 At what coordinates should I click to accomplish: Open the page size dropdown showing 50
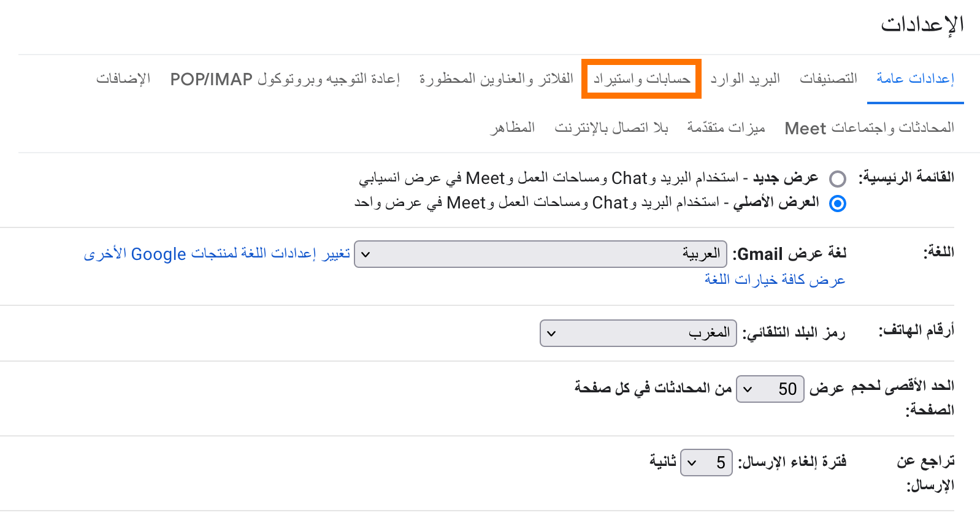(x=770, y=389)
